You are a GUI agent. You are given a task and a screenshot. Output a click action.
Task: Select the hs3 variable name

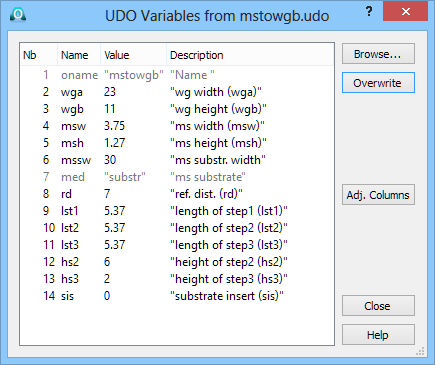click(x=70, y=279)
